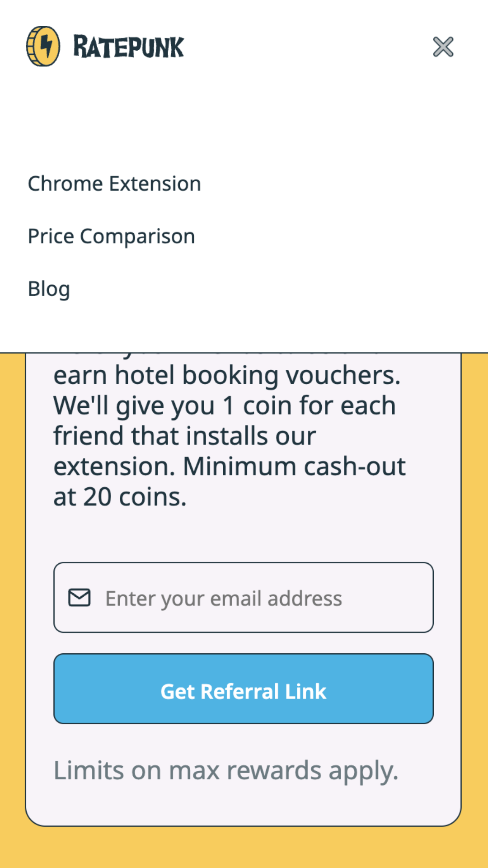Close the navigation menu with X
This screenshot has height=868, width=488.
443,47
